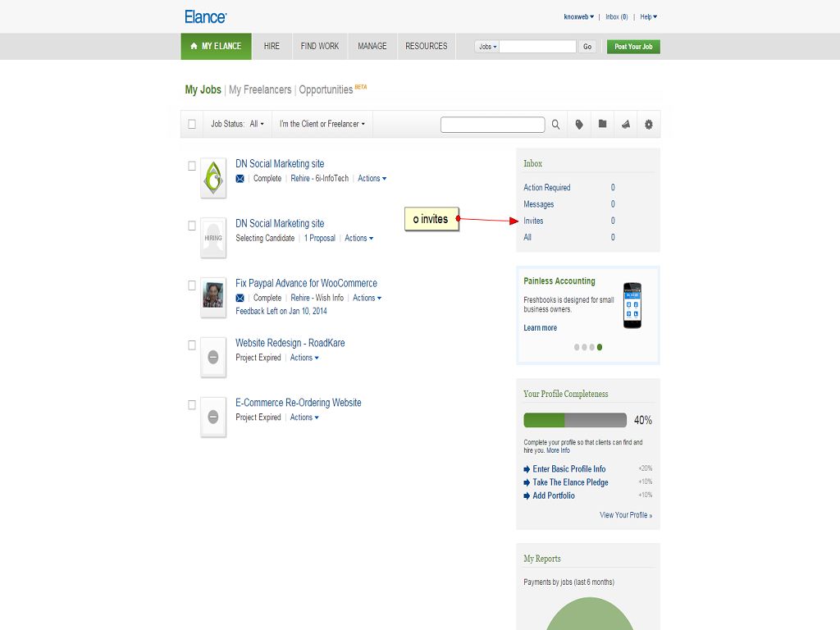This screenshot has height=630, width=840.
Task: Click the home icon in MY ELANCE tab
Action: coord(194,46)
